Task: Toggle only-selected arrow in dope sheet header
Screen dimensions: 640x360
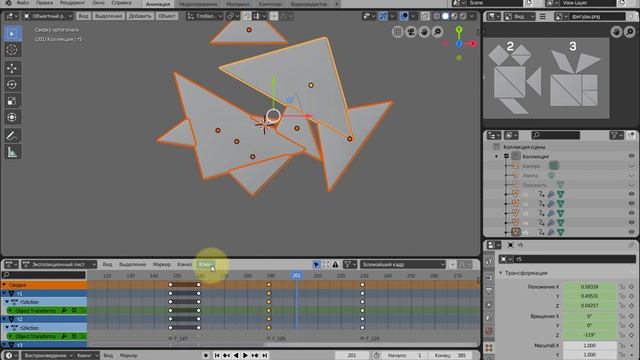Action: point(316,264)
